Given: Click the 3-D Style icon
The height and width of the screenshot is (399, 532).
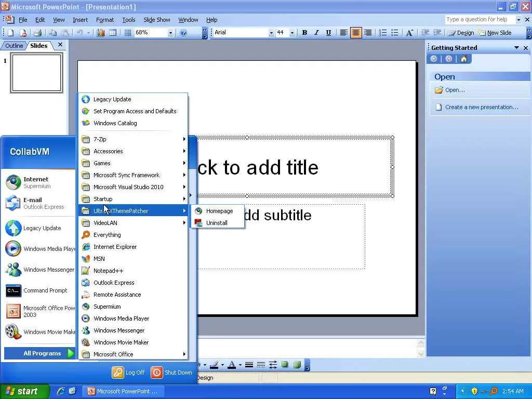Looking at the screenshot, I should click(297, 365).
